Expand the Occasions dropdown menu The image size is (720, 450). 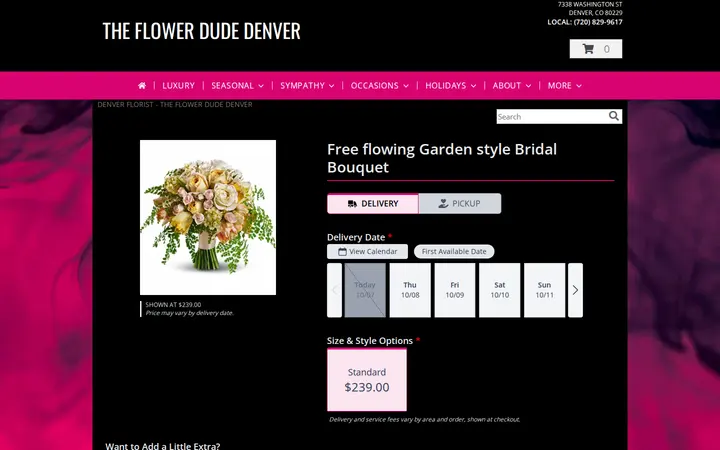tap(379, 85)
